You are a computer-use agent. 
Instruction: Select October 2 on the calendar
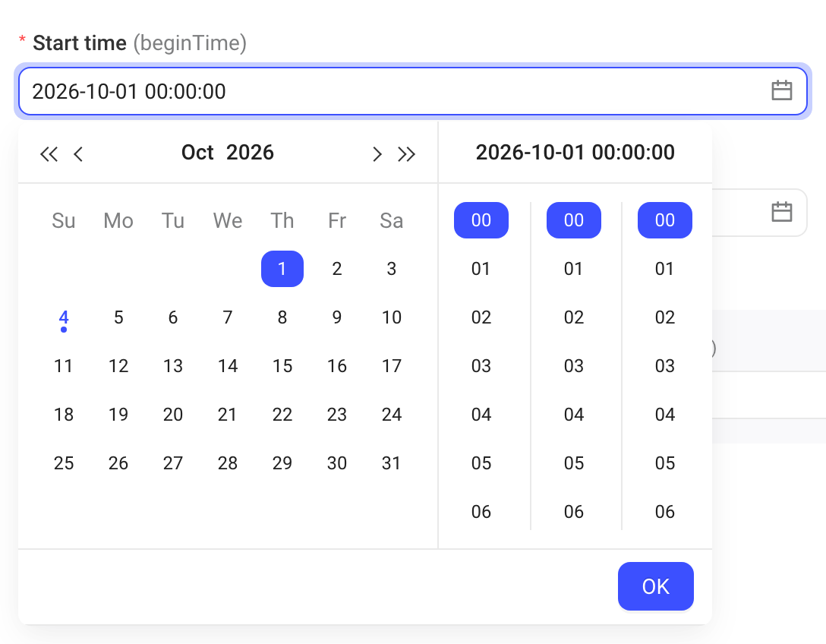(x=337, y=269)
